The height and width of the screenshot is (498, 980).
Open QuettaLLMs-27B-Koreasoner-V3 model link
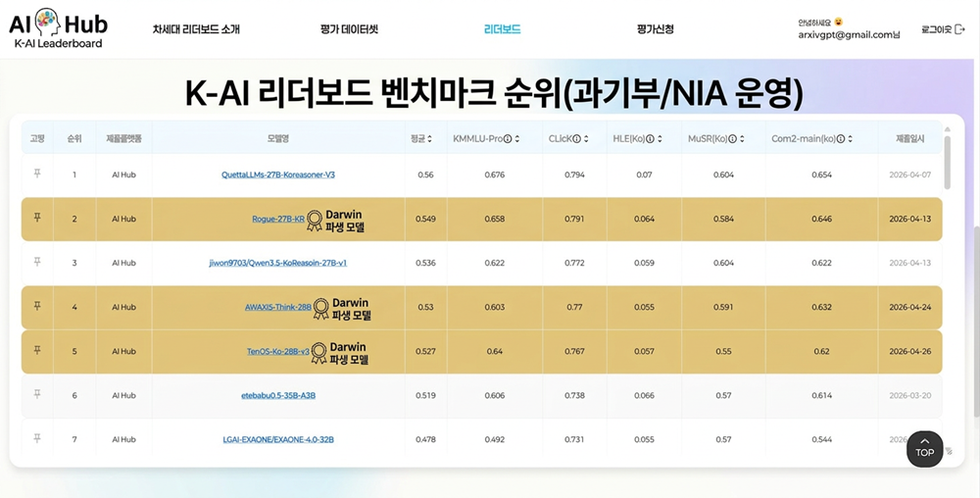(278, 174)
